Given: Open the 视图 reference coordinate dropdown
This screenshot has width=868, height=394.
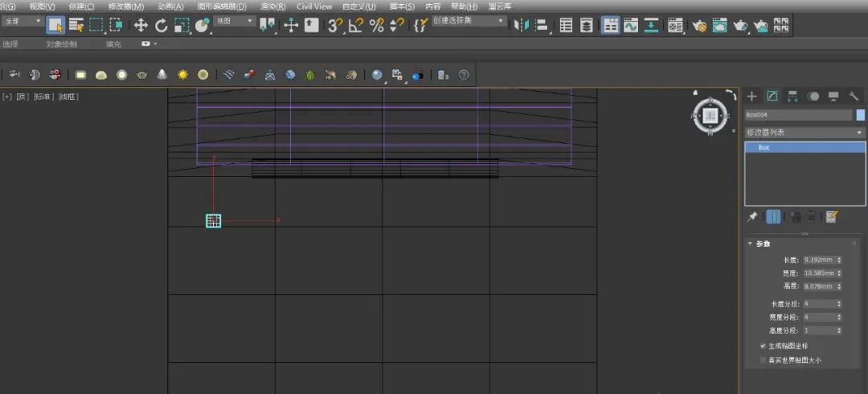Looking at the screenshot, I should coord(235,21).
